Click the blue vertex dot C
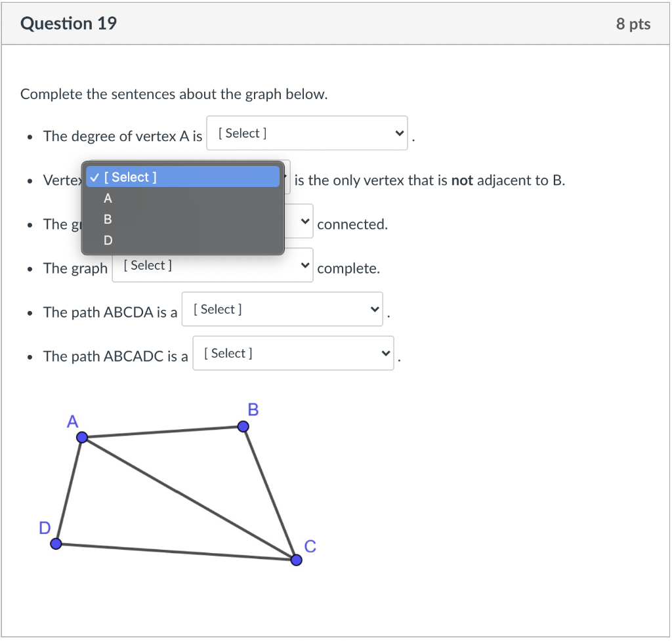This screenshot has width=672, height=641. (x=296, y=560)
